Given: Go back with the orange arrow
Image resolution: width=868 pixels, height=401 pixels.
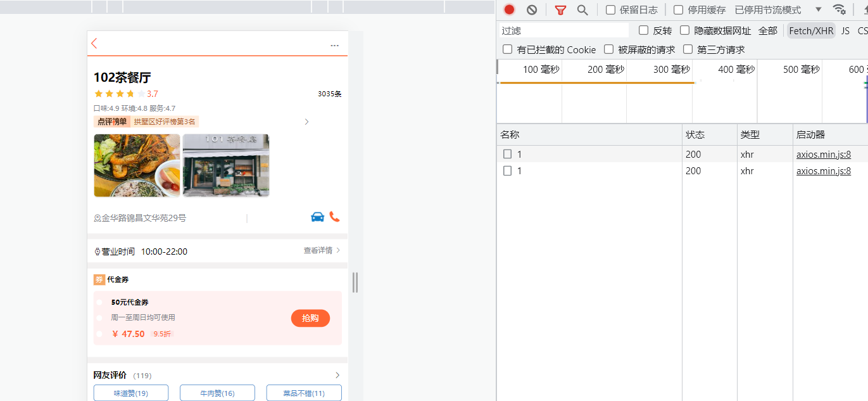Looking at the screenshot, I should click(94, 43).
